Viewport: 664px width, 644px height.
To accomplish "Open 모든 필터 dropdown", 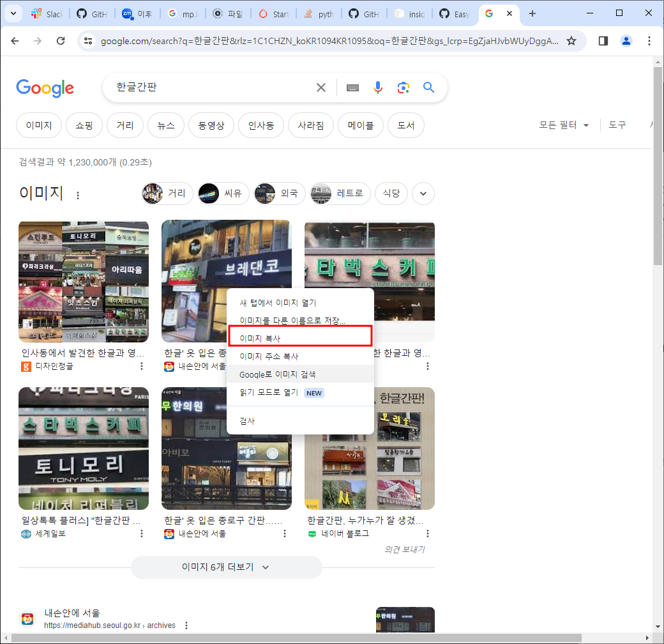I will point(564,125).
